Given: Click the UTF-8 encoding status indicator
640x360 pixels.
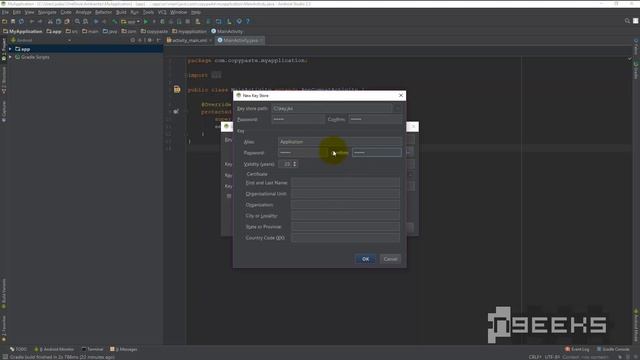Looking at the screenshot, I should coord(552,357).
